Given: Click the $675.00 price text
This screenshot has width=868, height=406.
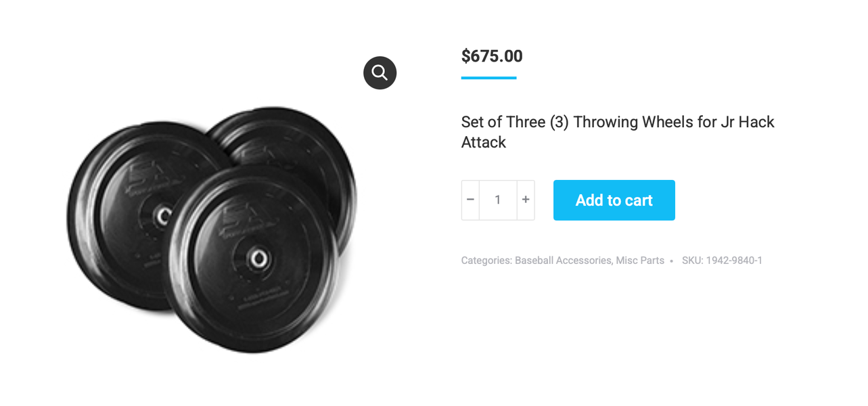Looking at the screenshot, I should pyautogui.click(x=492, y=56).
